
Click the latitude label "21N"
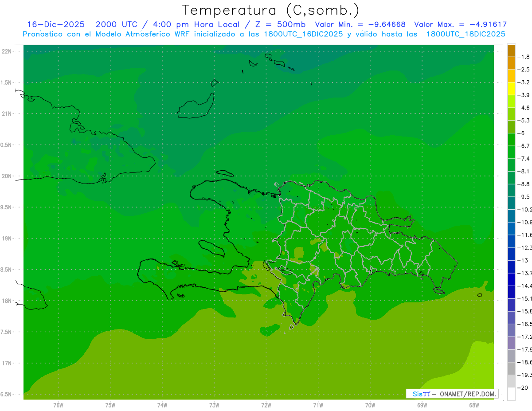click(8, 114)
